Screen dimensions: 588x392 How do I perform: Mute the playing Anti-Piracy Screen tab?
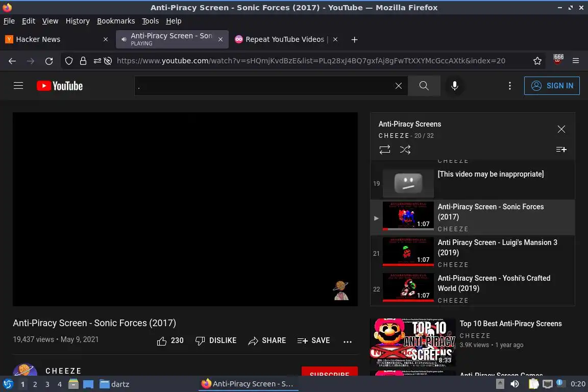(x=124, y=39)
